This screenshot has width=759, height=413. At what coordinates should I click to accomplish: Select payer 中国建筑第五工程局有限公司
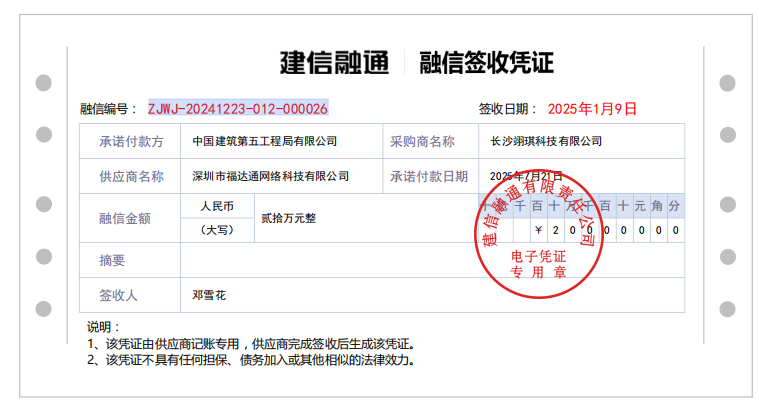click(x=264, y=141)
